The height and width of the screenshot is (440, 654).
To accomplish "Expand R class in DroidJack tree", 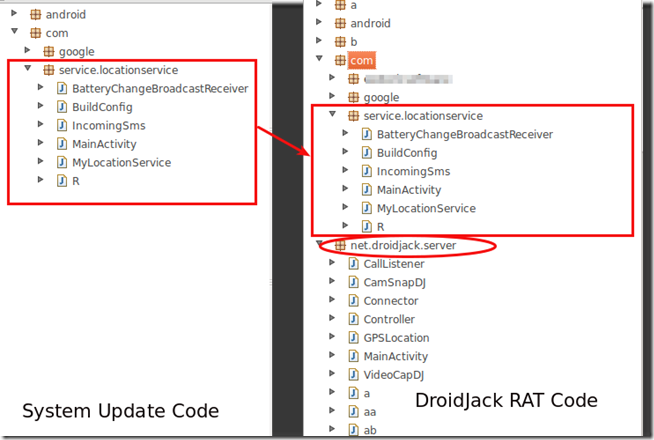I will [345, 225].
